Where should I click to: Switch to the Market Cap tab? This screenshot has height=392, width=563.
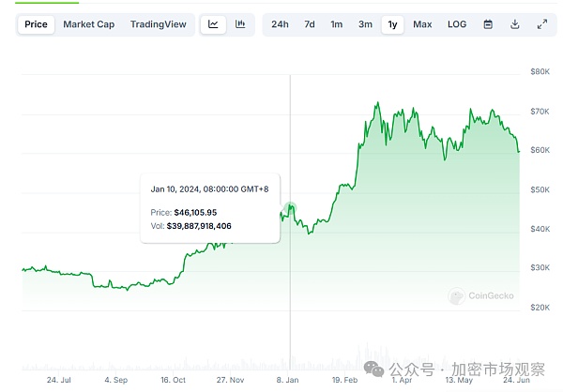(x=89, y=23)
